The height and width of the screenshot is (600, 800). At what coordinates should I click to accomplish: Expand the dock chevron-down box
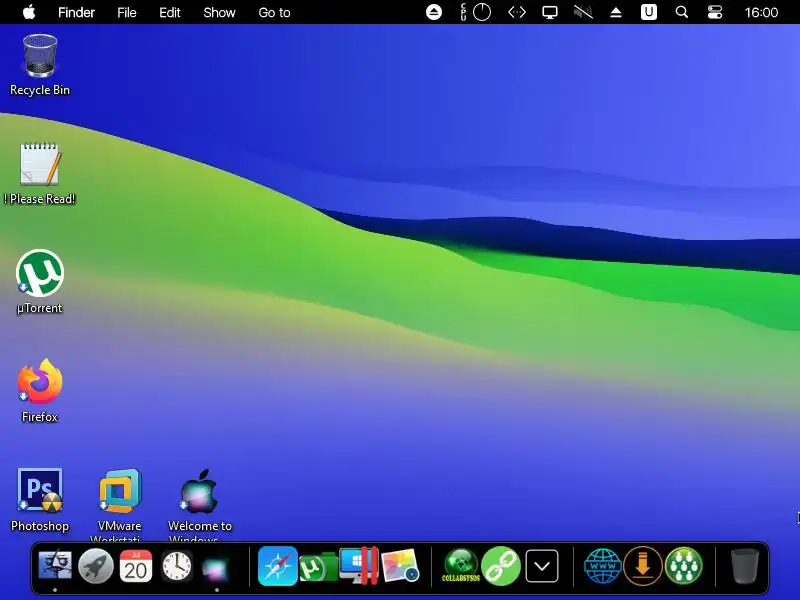point(541,566)
